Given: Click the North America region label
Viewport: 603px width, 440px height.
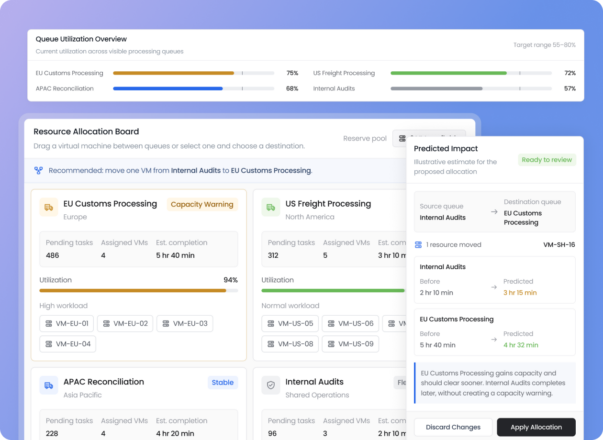Looking at the screenshot, I should coord(310,217).
